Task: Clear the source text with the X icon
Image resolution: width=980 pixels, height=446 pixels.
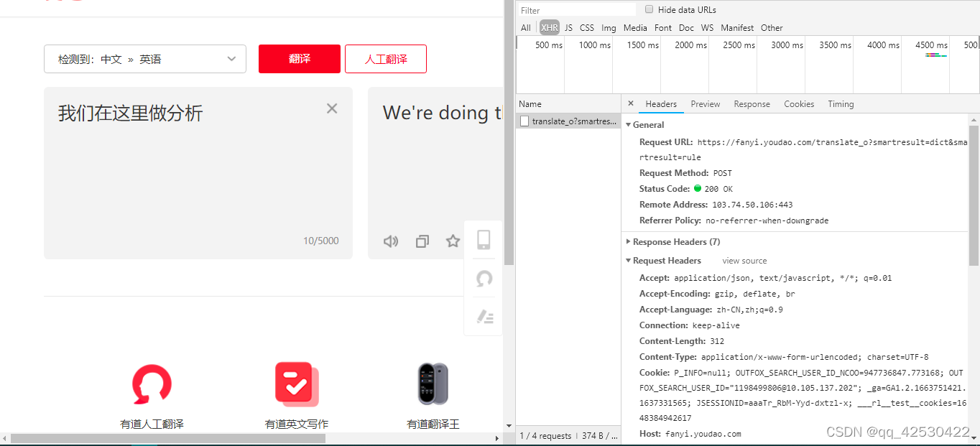Action: point(332,108)
